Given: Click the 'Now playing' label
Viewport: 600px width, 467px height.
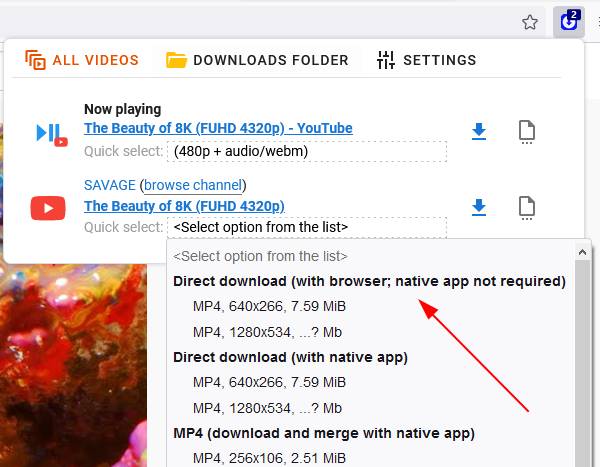Looking at the screenshot, I should click(x=122, y=109).
